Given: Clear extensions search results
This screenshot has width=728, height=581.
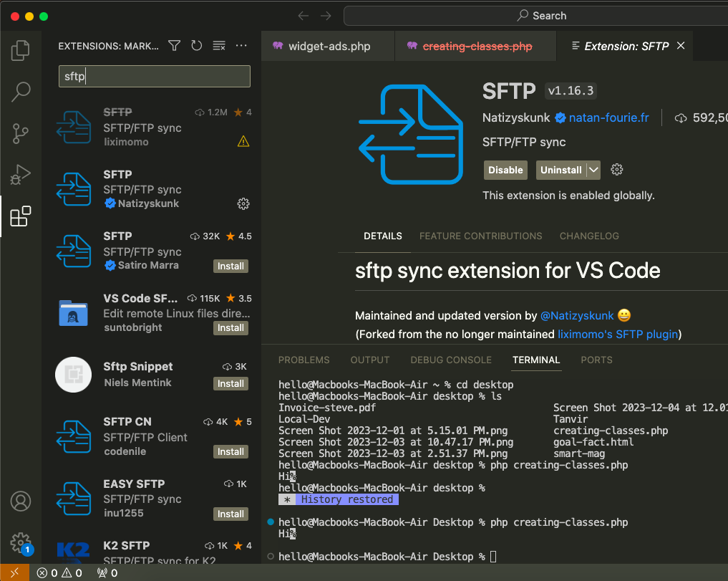Looking at the screenshot, I should click(x=218, y=46).
